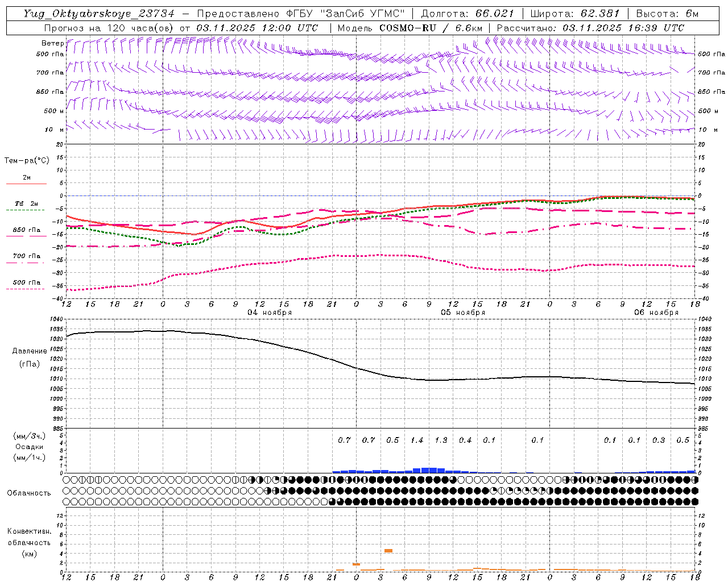Screen dimensions: 728x582
Task: Click the 500 м wind level label on left
Action: coord(54,111)
